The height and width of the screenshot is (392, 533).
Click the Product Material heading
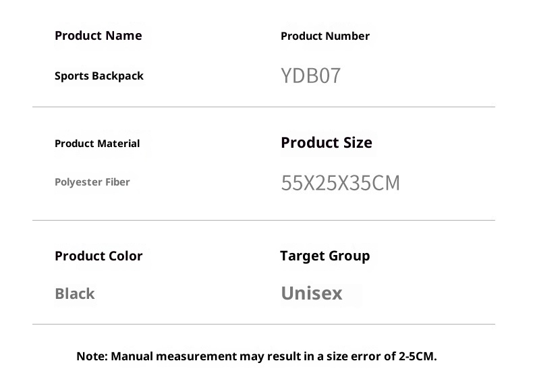(x=96, y=143)
